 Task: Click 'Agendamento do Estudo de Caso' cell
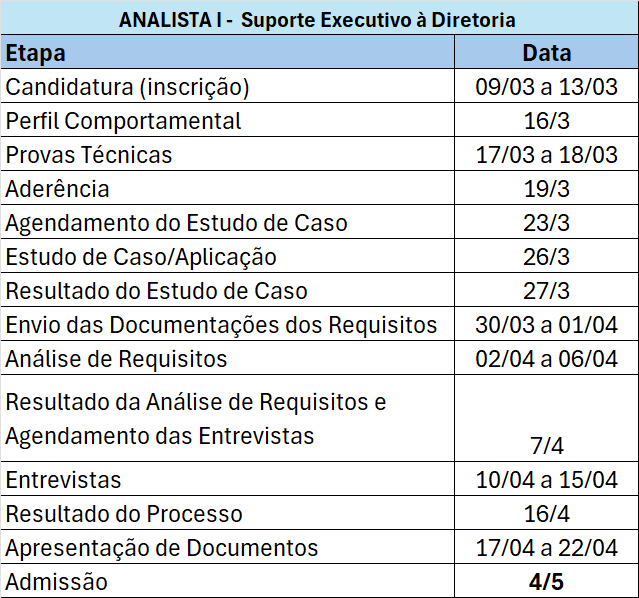tap(177, 223)
